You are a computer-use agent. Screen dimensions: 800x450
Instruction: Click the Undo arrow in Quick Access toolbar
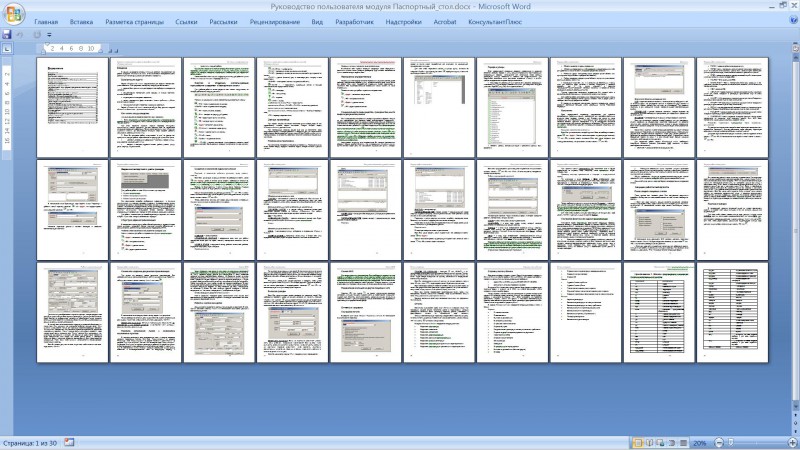[20, 35]
